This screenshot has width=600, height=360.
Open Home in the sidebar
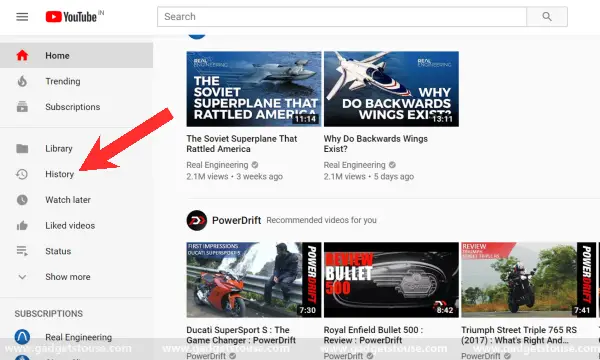(x=77, y=55)
